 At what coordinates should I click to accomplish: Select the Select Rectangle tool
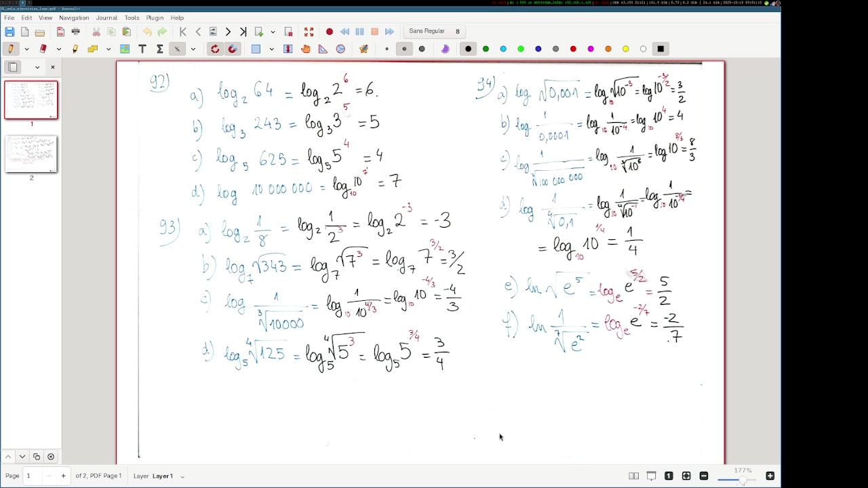point(256,49)
